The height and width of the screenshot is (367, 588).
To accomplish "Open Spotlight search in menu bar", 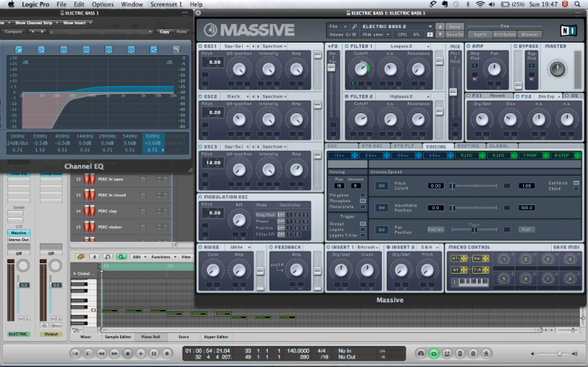I will coord(577,4).
